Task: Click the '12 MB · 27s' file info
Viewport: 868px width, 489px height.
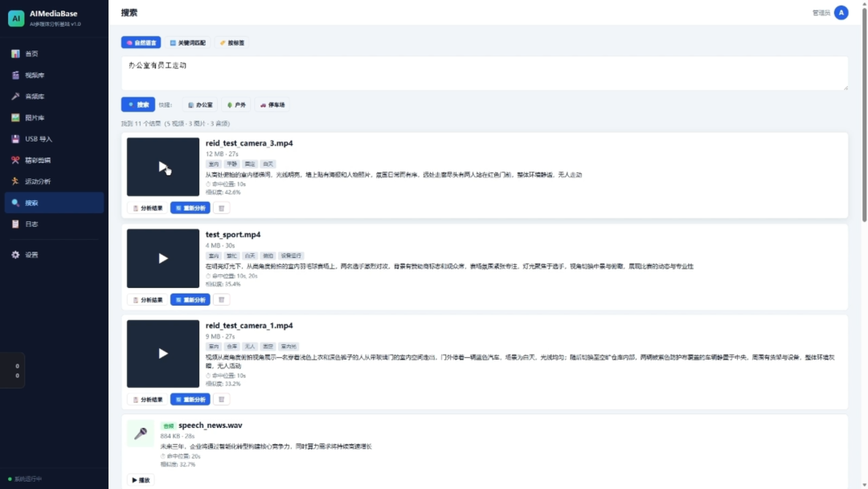Action: (222, 154)
